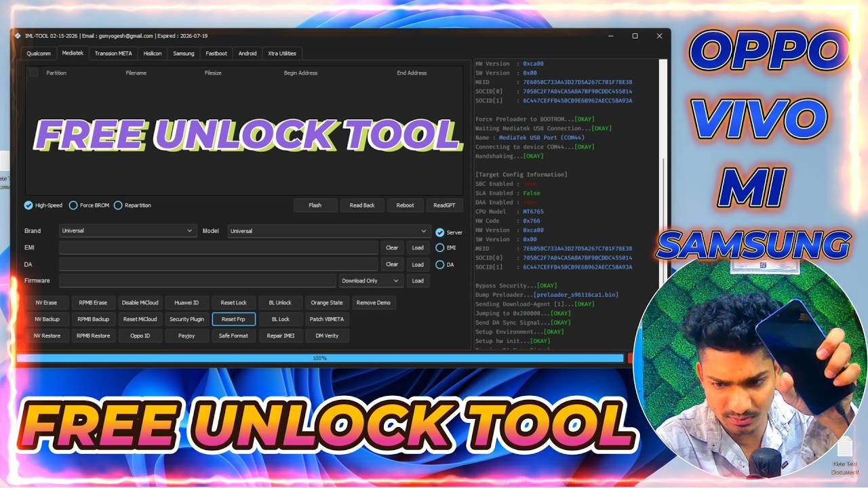
Task: Click the IML-TOOL icon in title bar
Action: 18,36
